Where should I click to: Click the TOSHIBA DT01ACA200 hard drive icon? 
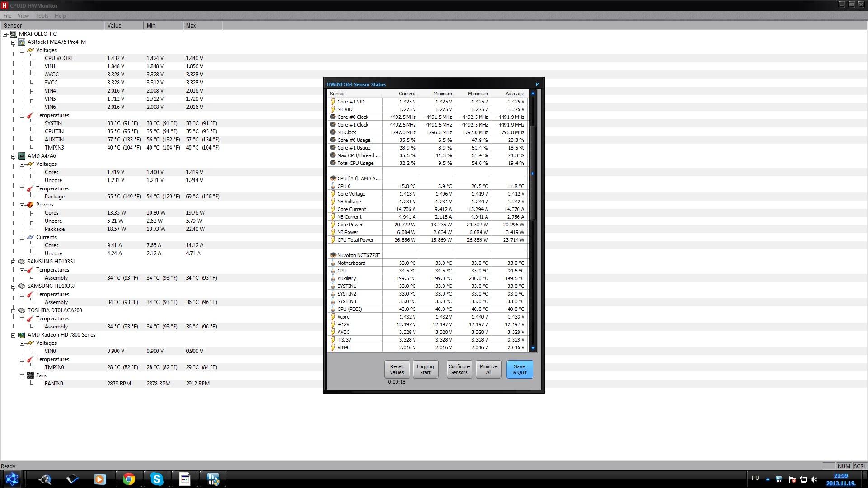tap(22, 310)
